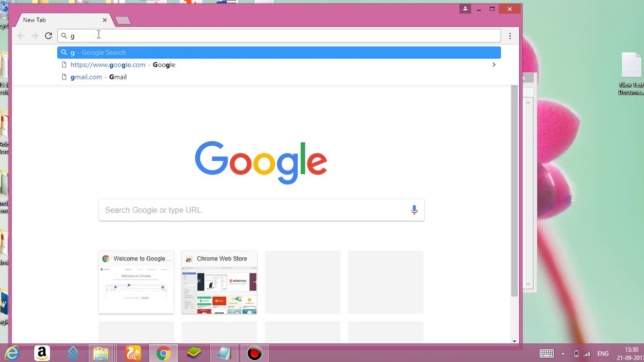The width and height of the screenshot is (644, 362).
Task: Choose the gmail.com - Gmail suggestion
Action: tap(279, 77)
